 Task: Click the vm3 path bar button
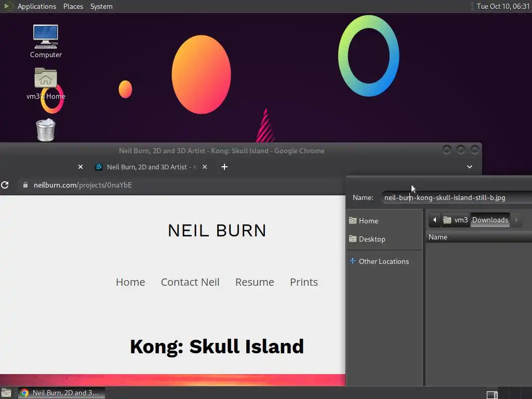pos(455,220)
